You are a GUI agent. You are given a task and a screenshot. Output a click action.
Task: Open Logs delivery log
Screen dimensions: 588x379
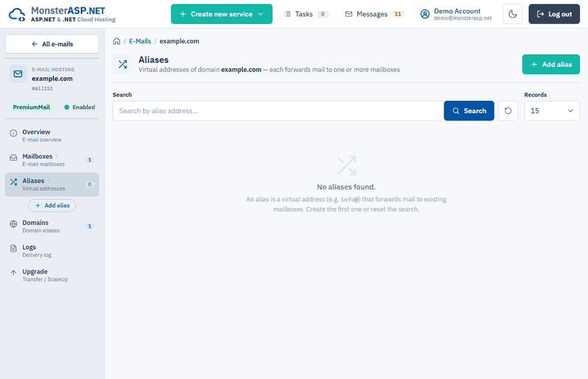click(52, 251)
